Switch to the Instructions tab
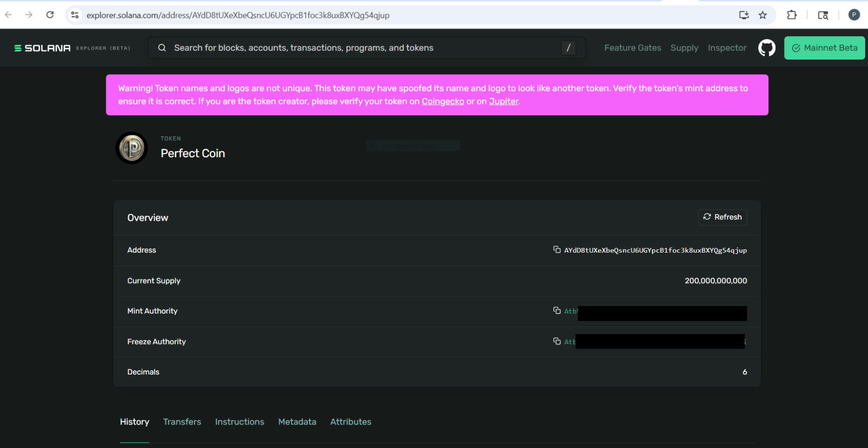The width and height of the screenshot is (868, 448). pyautogui.click(x=239, y=422)
